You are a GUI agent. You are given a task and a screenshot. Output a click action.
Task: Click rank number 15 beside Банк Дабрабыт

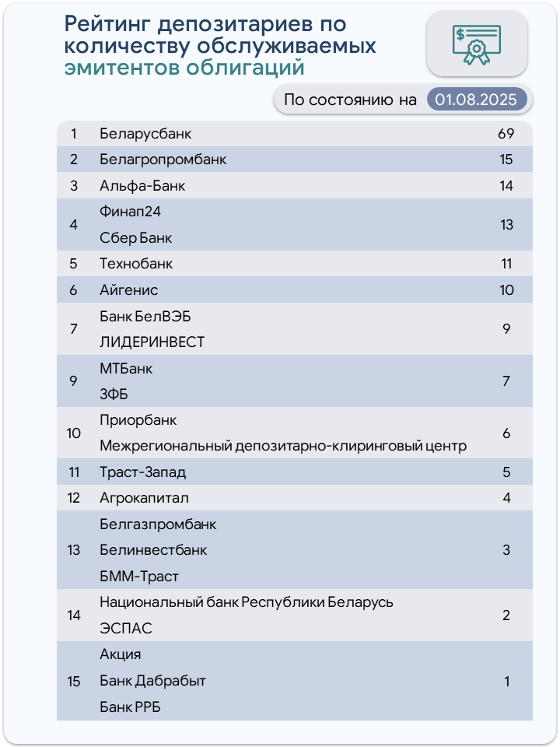(x=73, y=682)
